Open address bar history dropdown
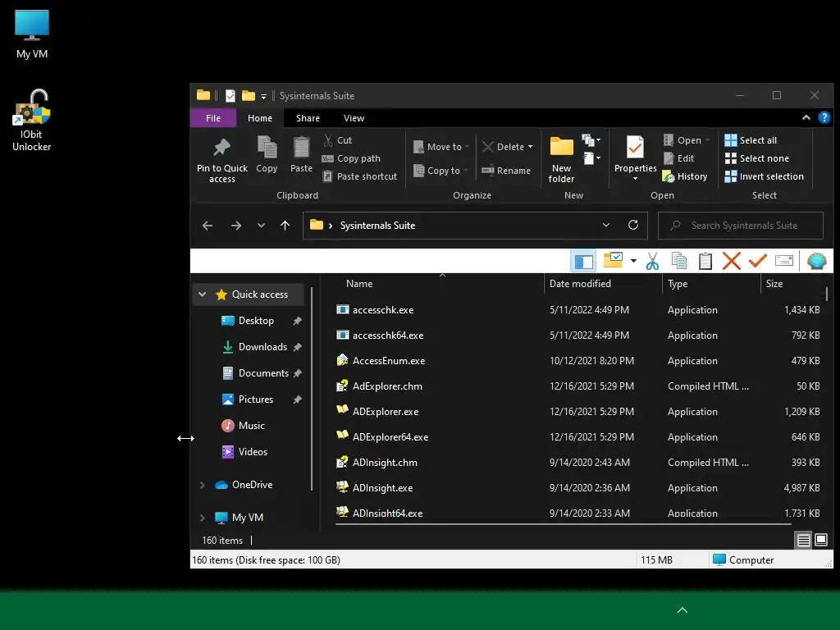 click(x=606, y=225)
